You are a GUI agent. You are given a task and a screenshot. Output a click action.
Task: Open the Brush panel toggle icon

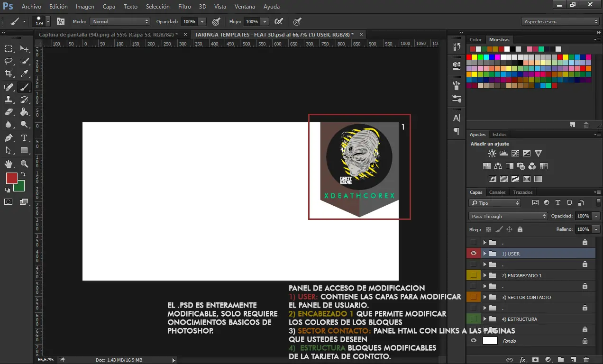click(61, 21)
